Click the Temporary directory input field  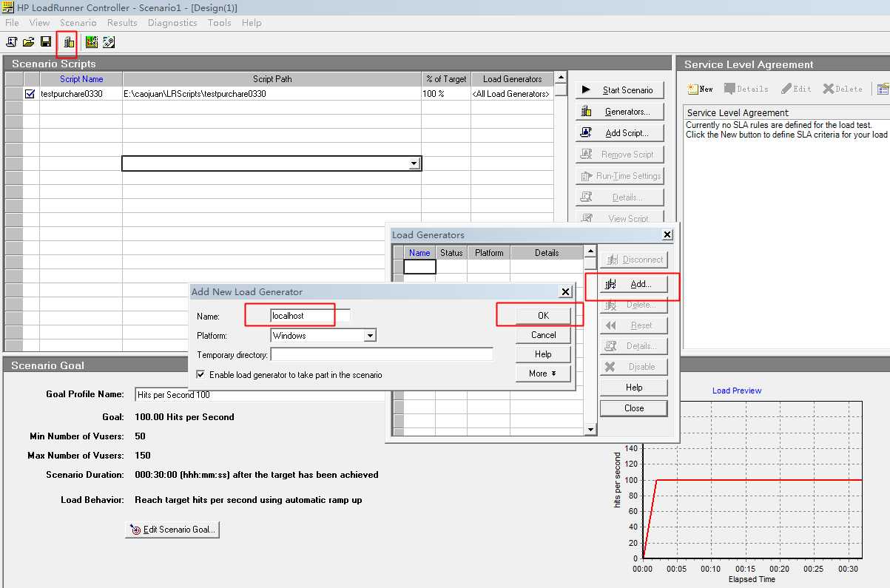pyautogui.click(x=382, y=355)
